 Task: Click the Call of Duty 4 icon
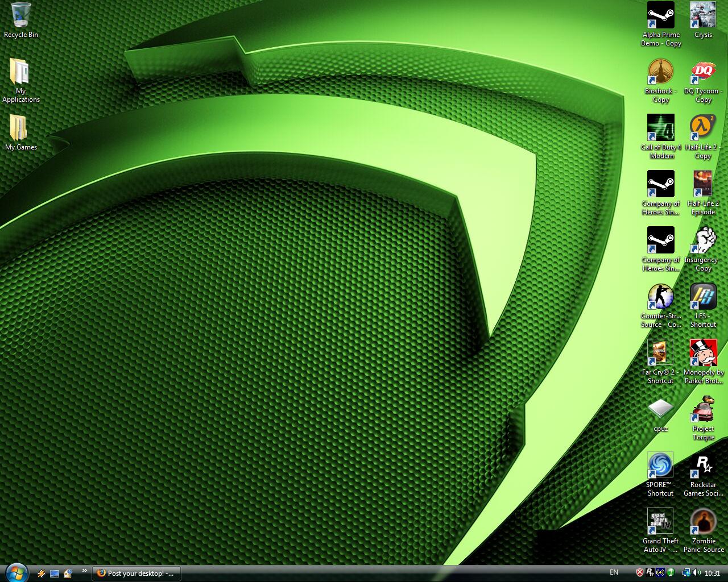point(660,128)
